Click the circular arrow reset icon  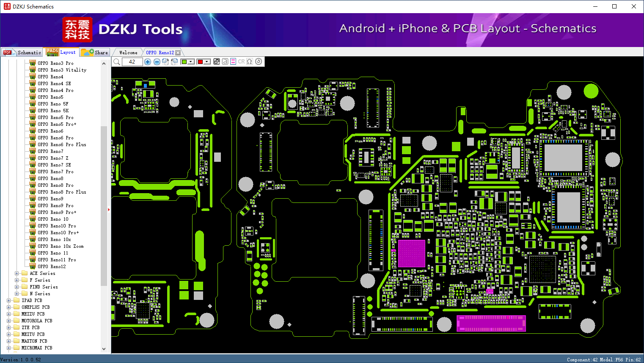(x=259, y=61)
